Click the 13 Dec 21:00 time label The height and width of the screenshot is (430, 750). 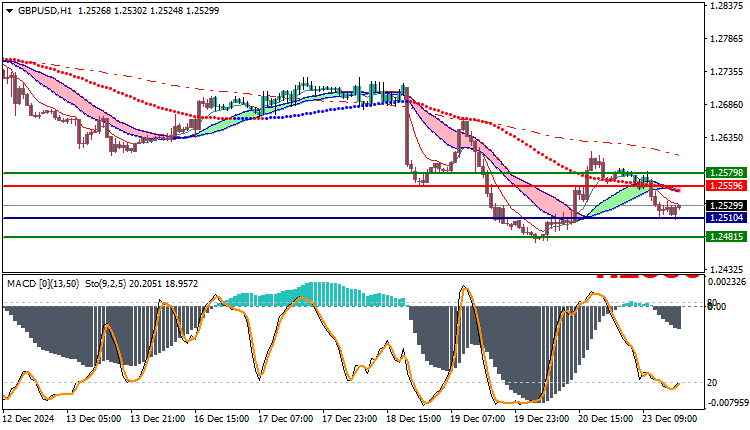(x=158, y=419)
